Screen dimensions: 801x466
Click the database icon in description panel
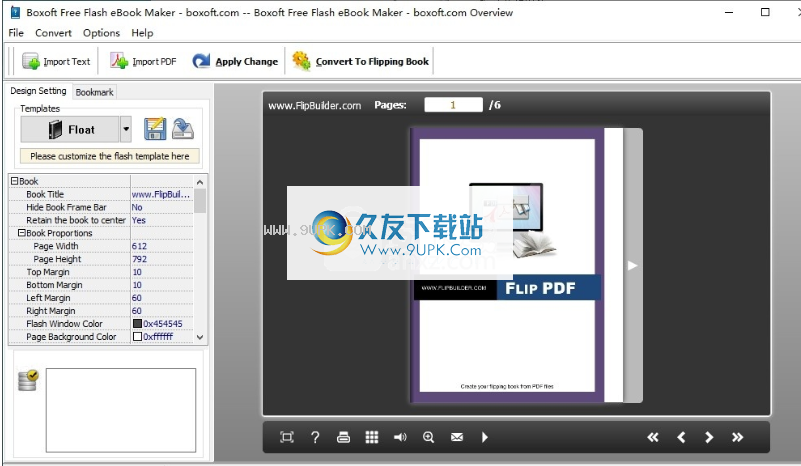pos(28,381)
